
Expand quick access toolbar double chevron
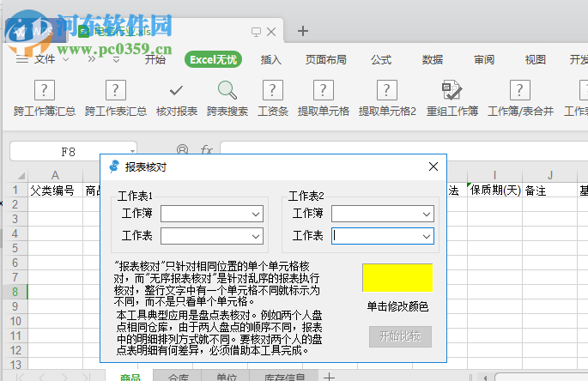point(92,59)
